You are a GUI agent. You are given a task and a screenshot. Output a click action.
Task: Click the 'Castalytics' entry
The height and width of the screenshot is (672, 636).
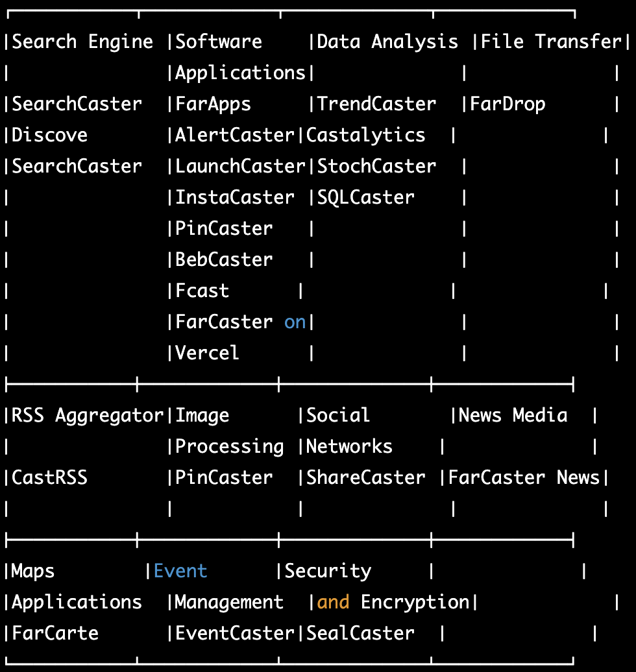point(366,136)
